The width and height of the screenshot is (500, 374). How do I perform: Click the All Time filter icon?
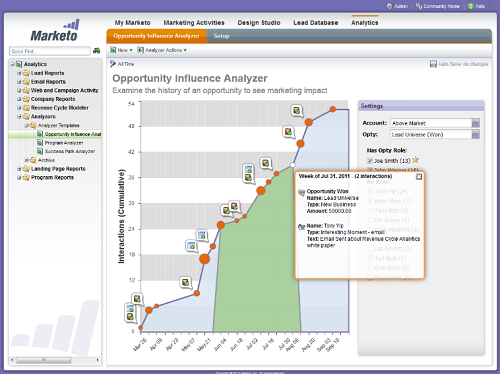click(x=113, y=64)
